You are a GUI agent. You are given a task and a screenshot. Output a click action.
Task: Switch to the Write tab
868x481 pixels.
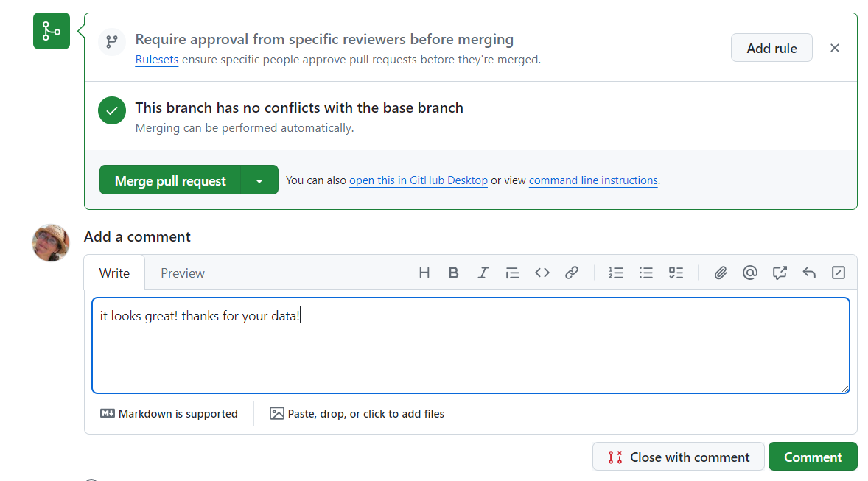[115, 273]
